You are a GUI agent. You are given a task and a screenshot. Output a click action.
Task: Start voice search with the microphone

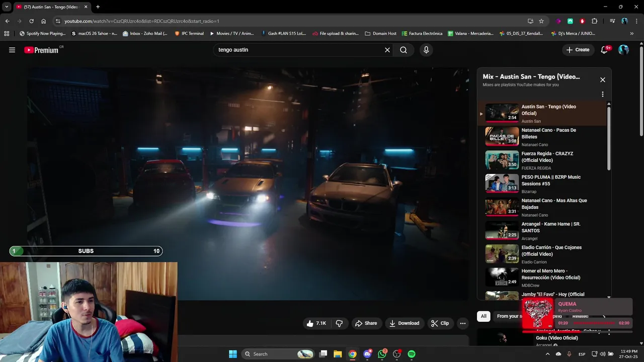pos(426,50)
